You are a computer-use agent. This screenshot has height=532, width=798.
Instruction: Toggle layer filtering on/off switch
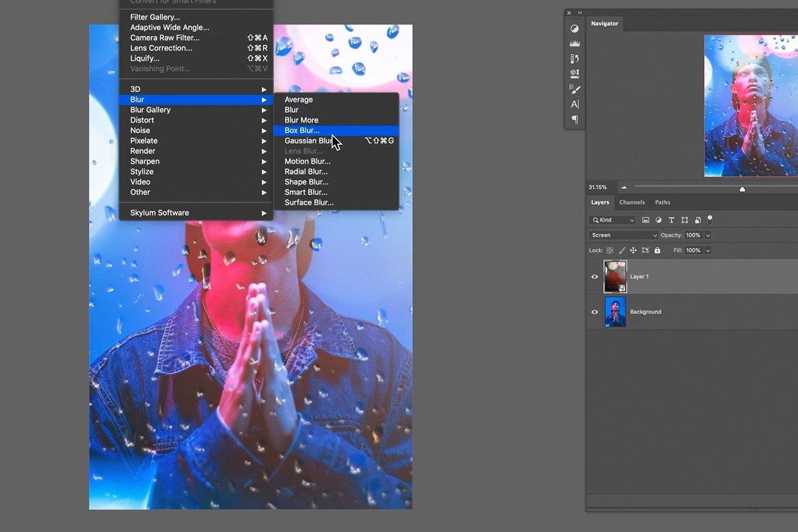[710, 219]
